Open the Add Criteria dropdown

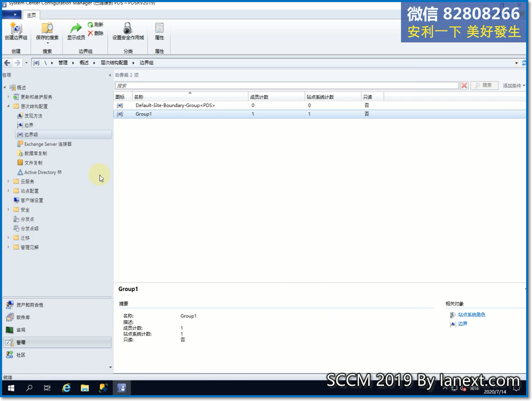pos(514,85)
